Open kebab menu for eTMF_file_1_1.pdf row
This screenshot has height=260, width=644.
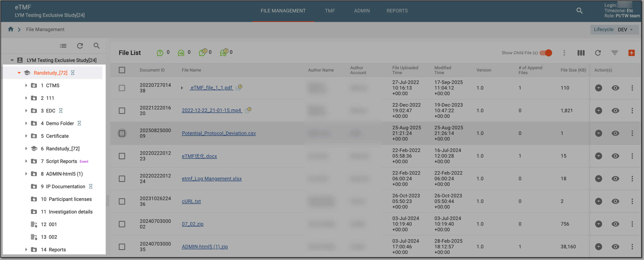(x=632, y=88)
